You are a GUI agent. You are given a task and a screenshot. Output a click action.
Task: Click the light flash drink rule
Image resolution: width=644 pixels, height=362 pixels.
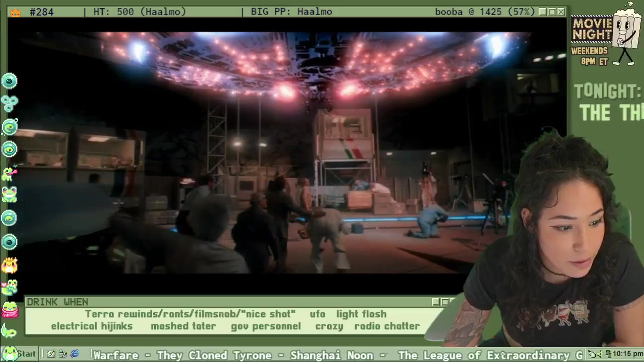click(362, 314)
